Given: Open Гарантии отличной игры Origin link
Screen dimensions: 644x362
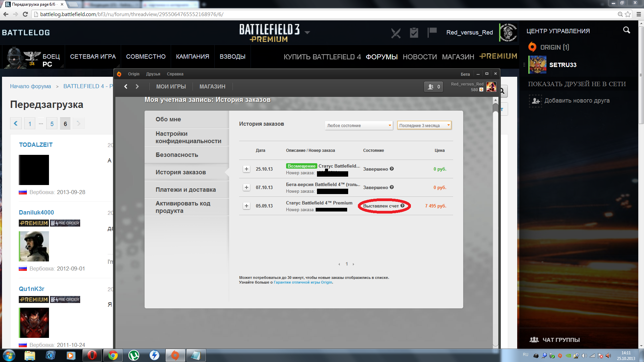Looking at the screenshot, I should pyautogui.click(x=303, y=282).
